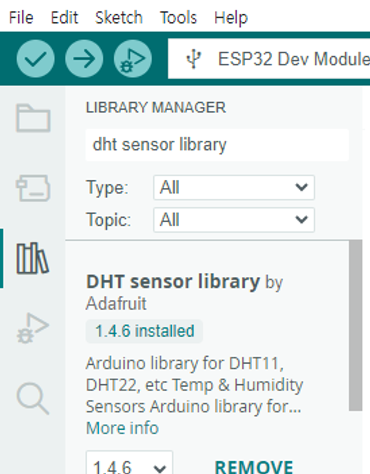The width and height of the screenshot is (370, 474).
Task: Toggle the Library Manager books icon
Action: point(32,258)
